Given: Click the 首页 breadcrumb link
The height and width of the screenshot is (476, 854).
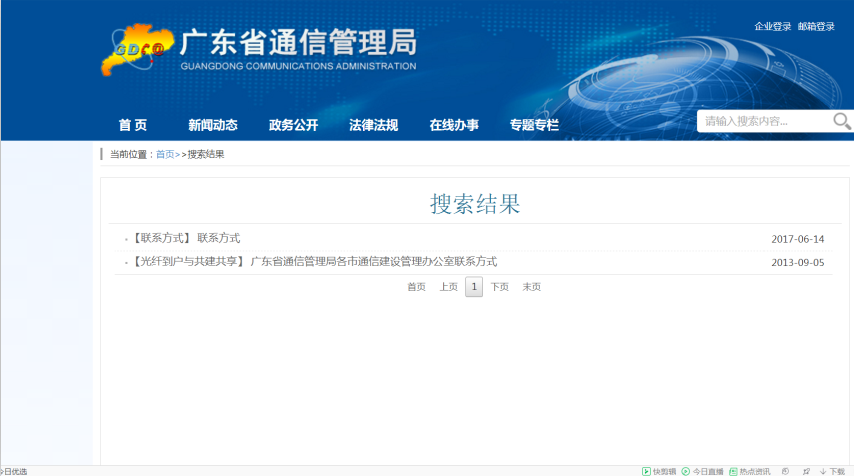Looking at the screenshot, I should 165,154.
